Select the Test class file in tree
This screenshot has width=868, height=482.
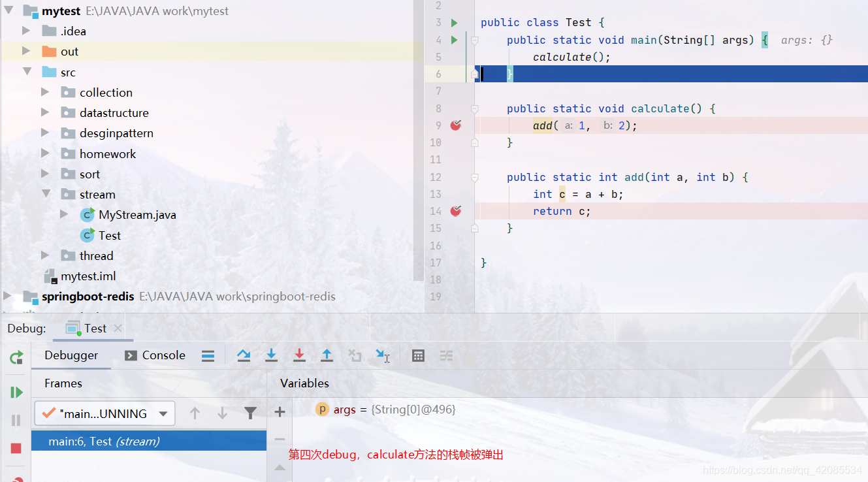(110, 235)
